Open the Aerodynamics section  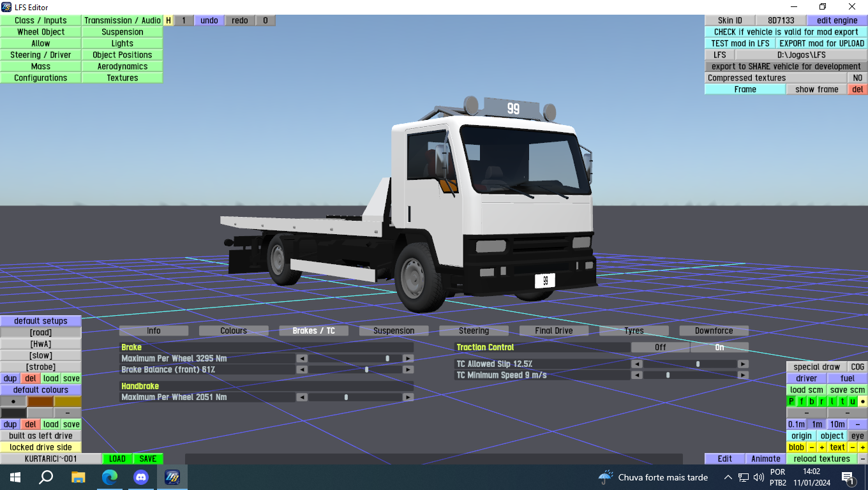[123, 66]
